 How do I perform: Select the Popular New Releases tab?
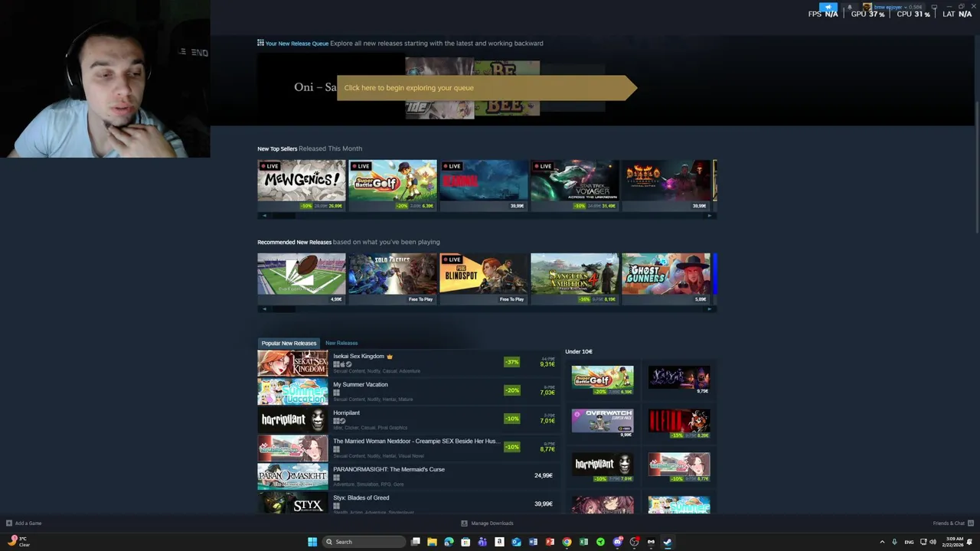pos(289,343)
